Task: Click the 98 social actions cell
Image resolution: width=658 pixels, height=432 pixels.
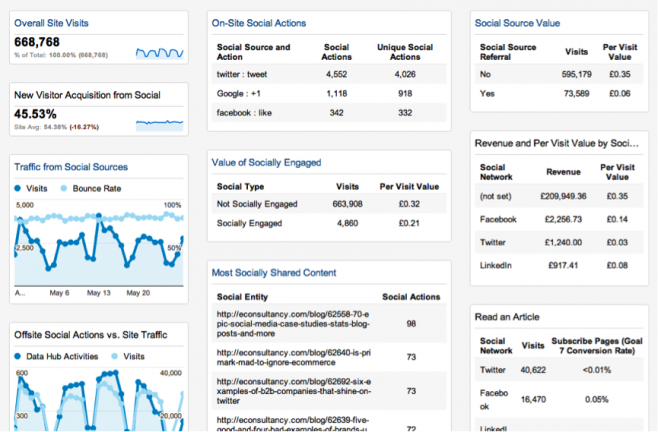Action: click(x=411, y=324)
